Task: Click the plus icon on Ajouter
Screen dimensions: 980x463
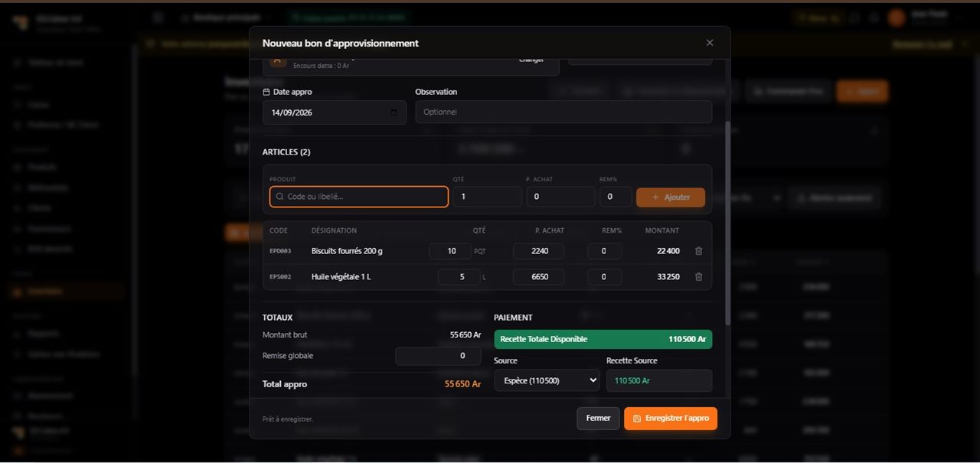Action: coord(655,197)
